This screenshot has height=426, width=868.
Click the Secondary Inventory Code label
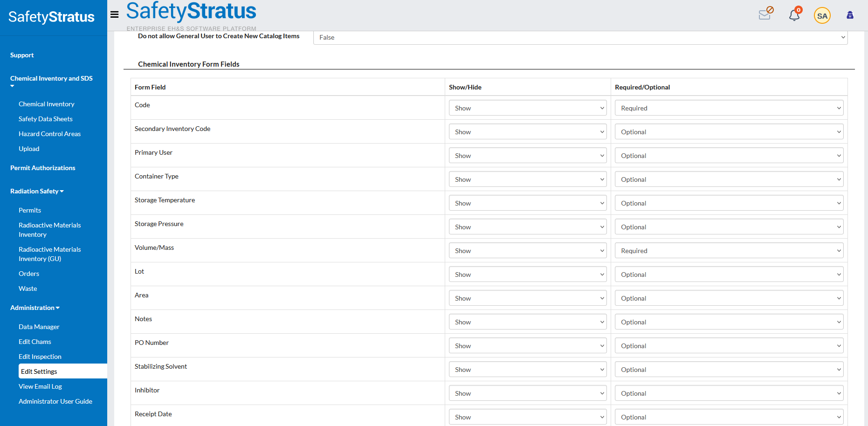point(172,129)
